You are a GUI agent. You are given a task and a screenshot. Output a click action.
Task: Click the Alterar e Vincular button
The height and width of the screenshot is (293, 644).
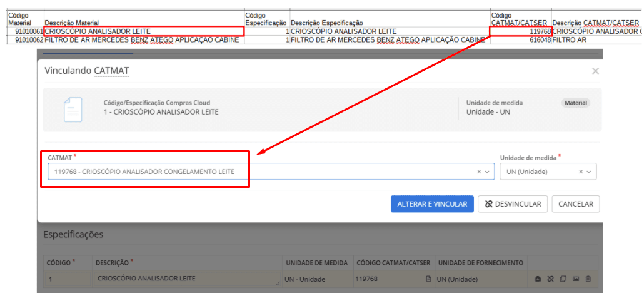coord(432,204)
